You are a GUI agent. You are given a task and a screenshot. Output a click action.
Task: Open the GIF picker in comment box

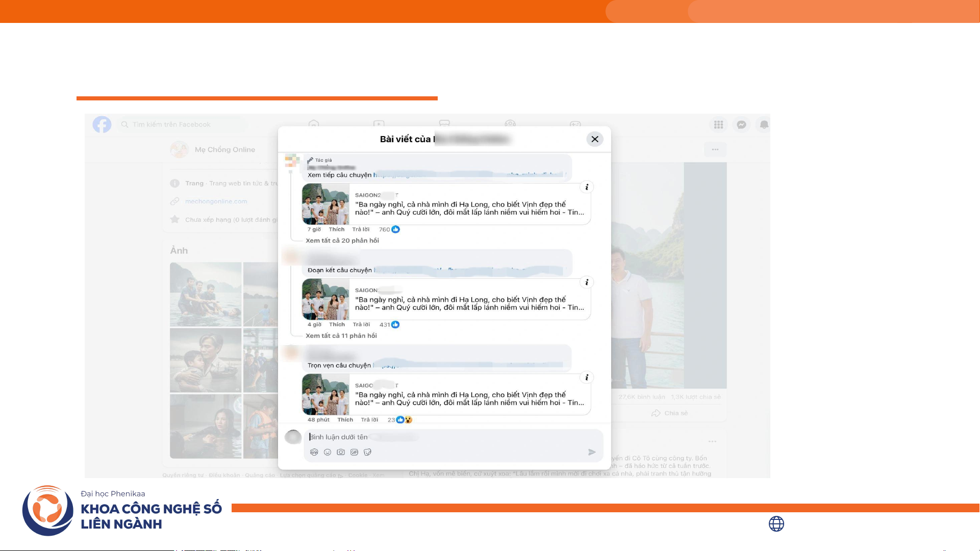(x=354, y=452)
